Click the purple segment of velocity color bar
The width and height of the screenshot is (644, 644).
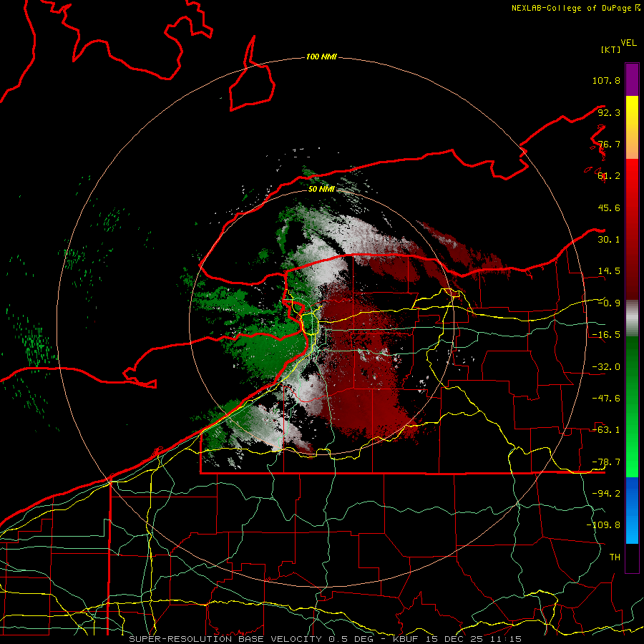(632, 79)
